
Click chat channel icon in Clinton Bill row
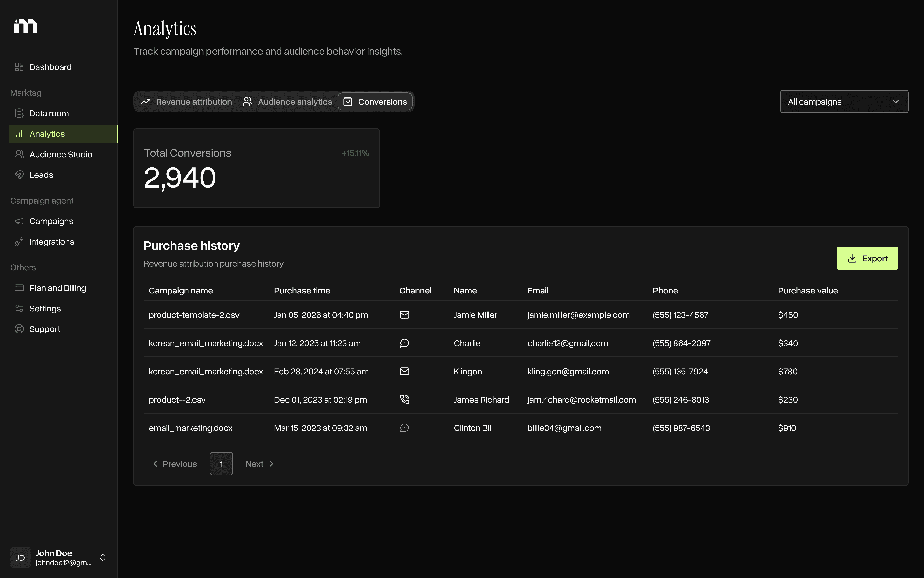[x=404, y=428]
